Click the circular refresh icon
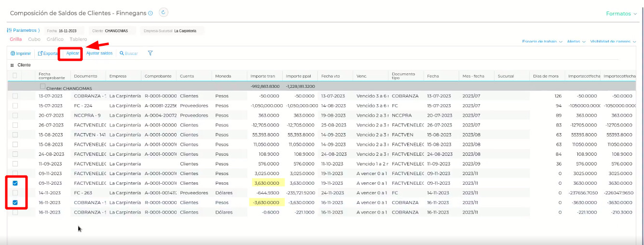The image size is (644, 245). 163,13
